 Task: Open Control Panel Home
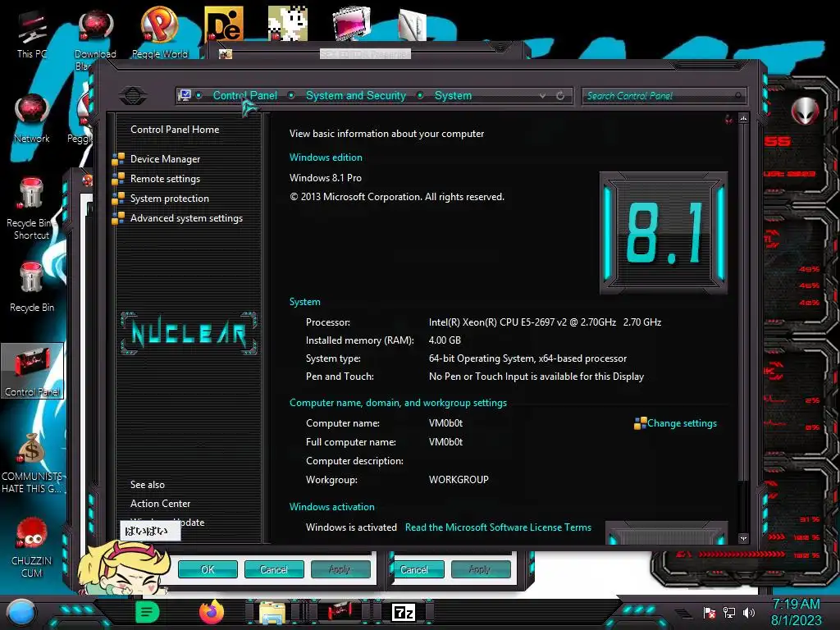click(x=175, y=129)
